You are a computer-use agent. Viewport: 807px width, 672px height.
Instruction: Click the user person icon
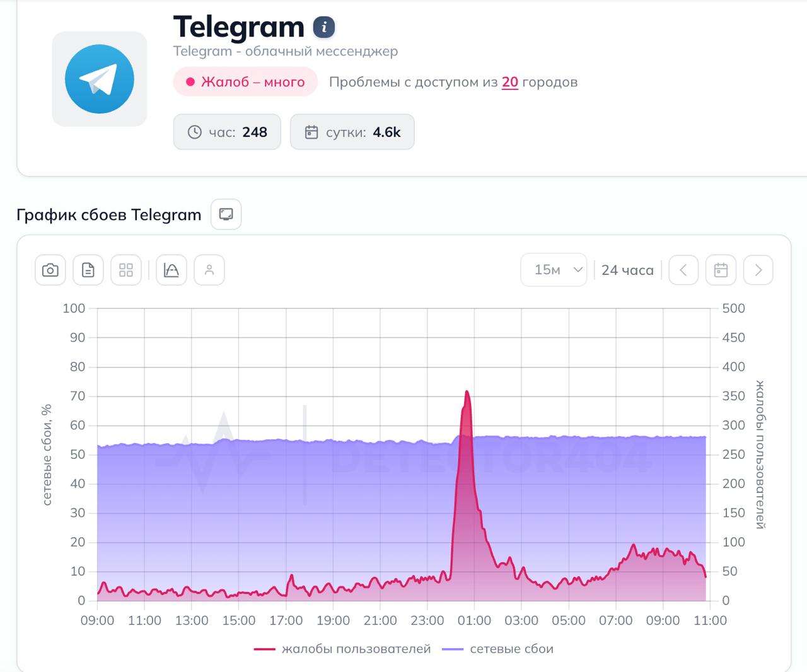point(209,270)
